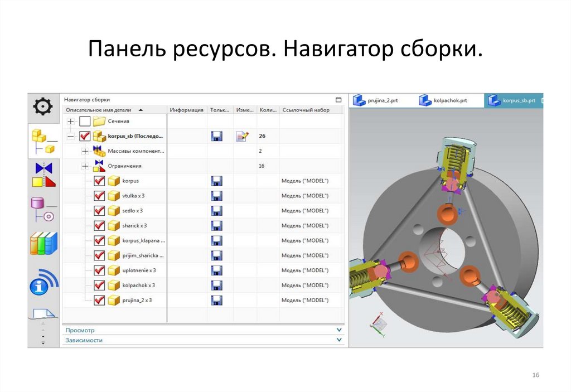Image resolution: width=571 pixels, height=392 pixels.
Task: Expand the Ограничения node
Action: point(85,166)
